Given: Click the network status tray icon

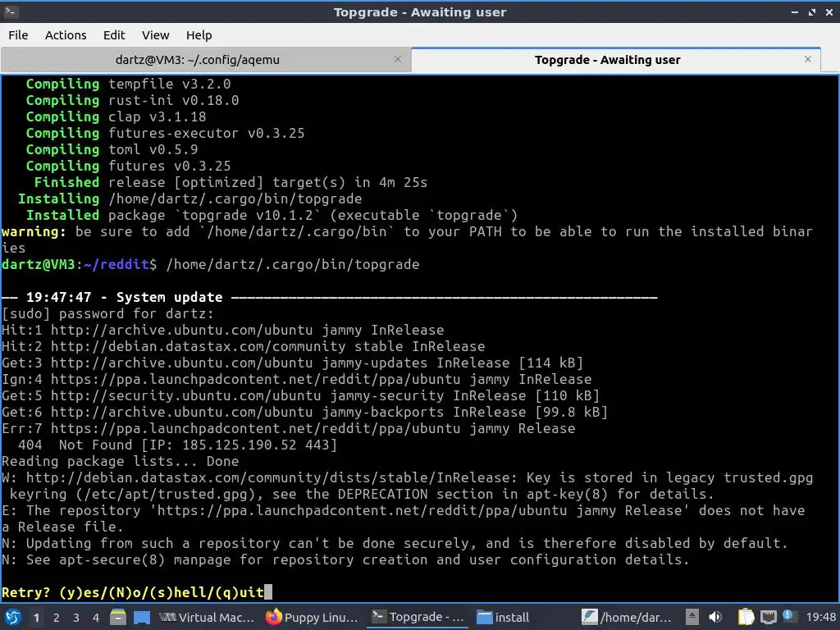Looking at the screenshot, I should [x=768, y=618].
